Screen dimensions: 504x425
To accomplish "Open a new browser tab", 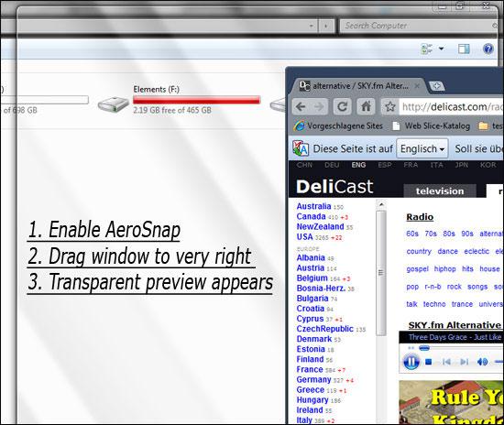I will click(437, 86).
